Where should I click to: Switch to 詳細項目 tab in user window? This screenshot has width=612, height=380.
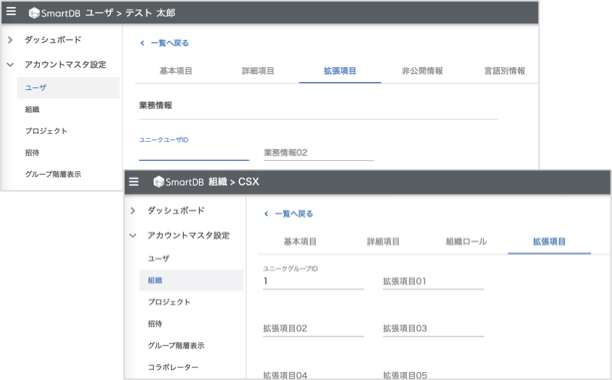point(258,71)
